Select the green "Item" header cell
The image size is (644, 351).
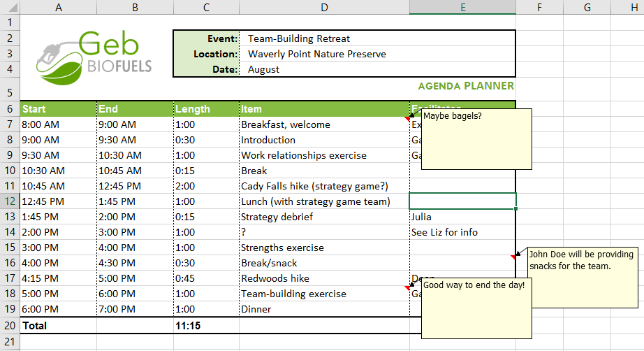pos(324,109)
